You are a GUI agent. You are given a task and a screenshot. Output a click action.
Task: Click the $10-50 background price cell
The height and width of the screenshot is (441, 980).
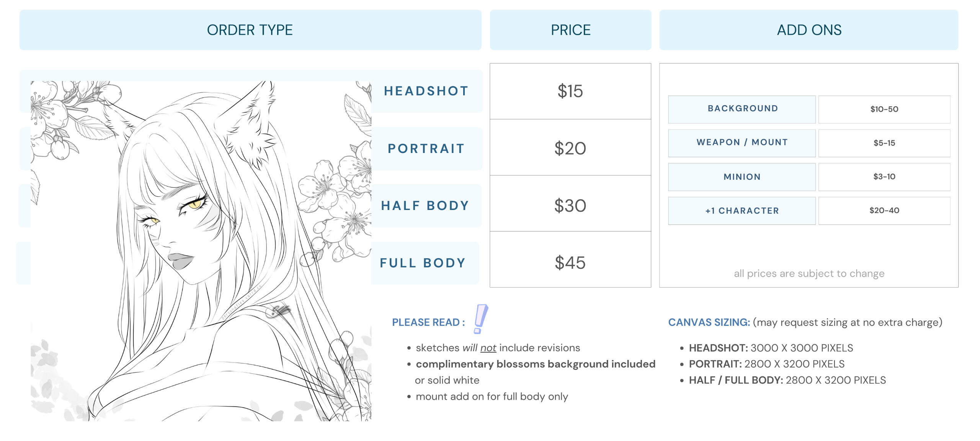[x=884, y=109]
